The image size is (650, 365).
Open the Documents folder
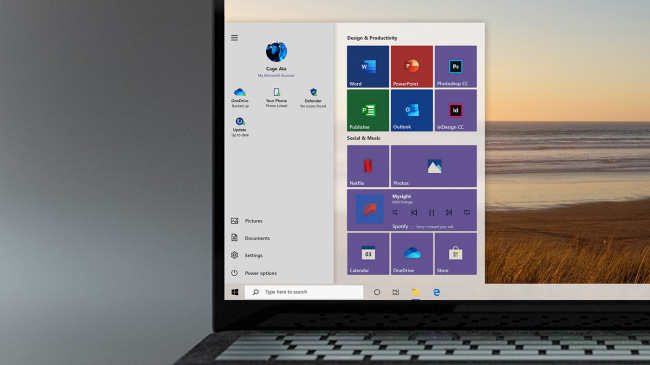coord(250,238)
